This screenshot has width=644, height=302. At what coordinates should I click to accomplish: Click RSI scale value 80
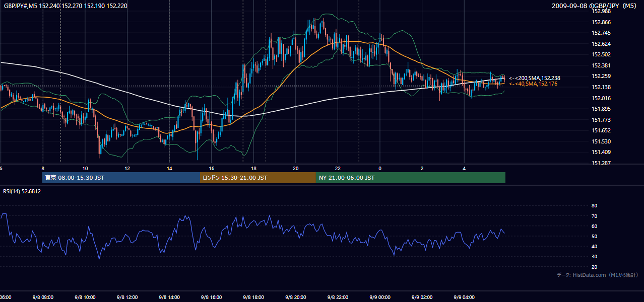coord(594,206)
